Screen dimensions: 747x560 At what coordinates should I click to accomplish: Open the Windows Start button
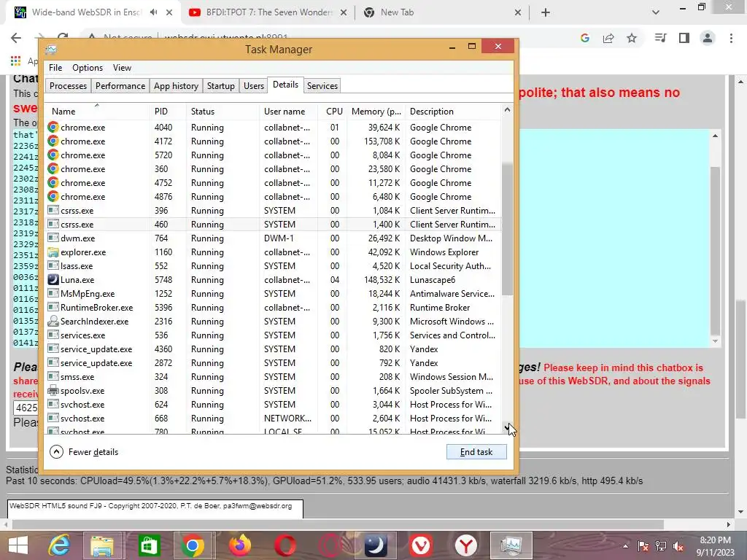(x=18, y=545)
